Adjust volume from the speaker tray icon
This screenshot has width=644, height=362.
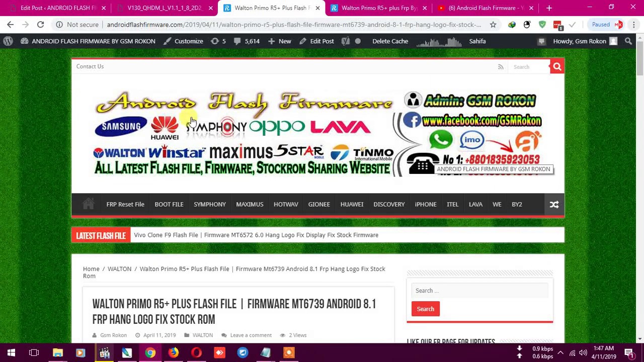click(x=583, y=352)
